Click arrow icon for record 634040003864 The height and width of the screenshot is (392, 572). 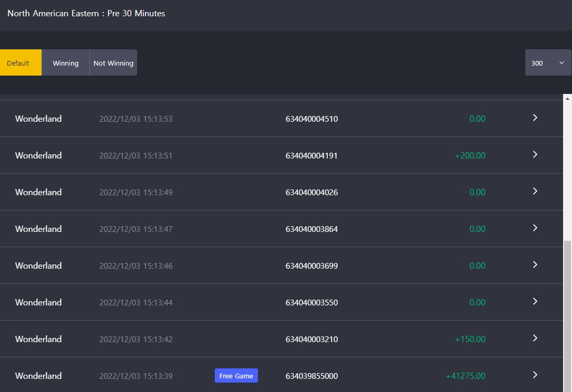535,228
